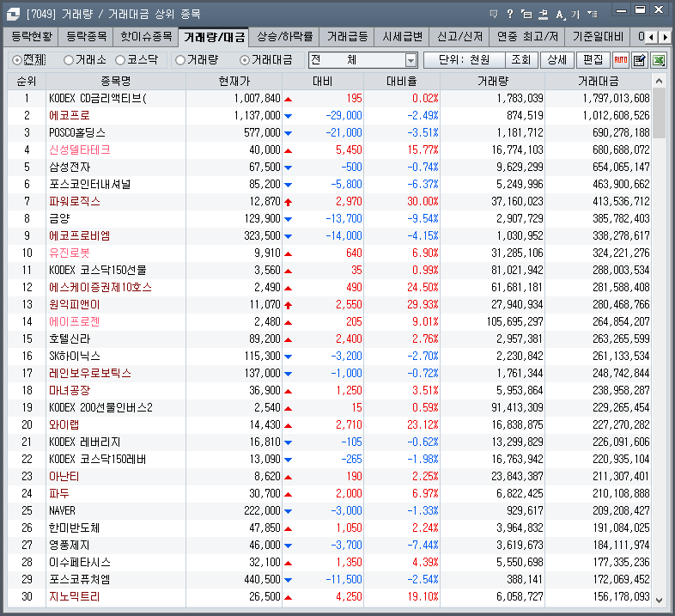Click the app logo icon in the title bar

(13, 15)
